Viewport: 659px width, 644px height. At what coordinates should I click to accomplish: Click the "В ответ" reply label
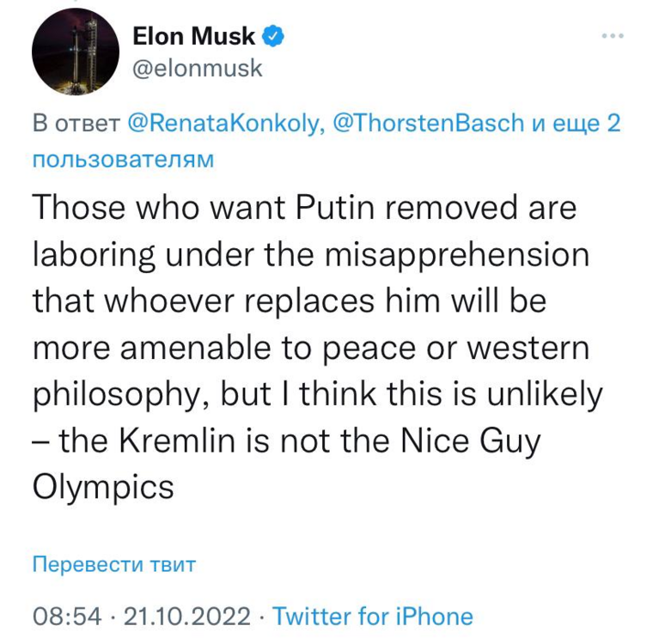pyautogui.click(x=74, y=123)
